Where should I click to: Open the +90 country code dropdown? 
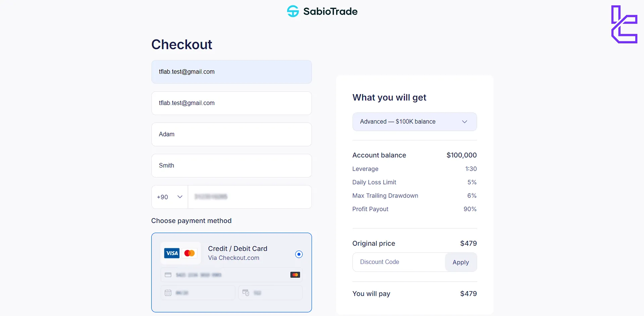tap(170, 197)
